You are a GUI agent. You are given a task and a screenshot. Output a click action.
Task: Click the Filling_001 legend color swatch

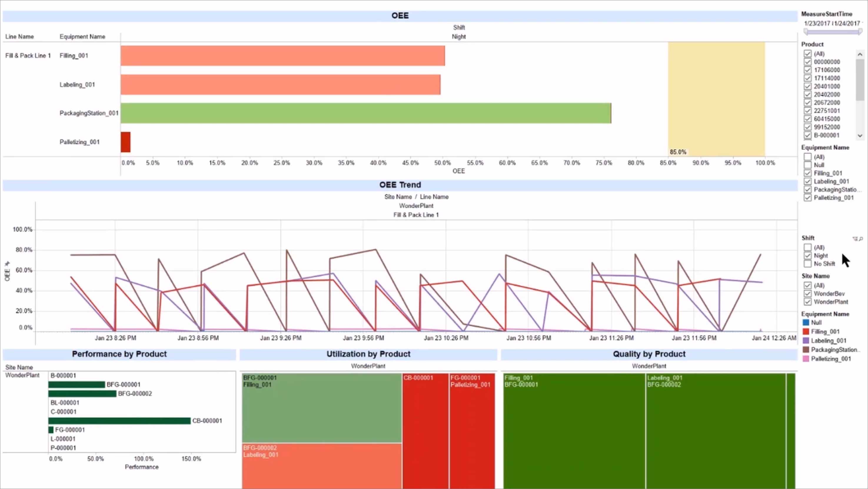tap(806, 331)
